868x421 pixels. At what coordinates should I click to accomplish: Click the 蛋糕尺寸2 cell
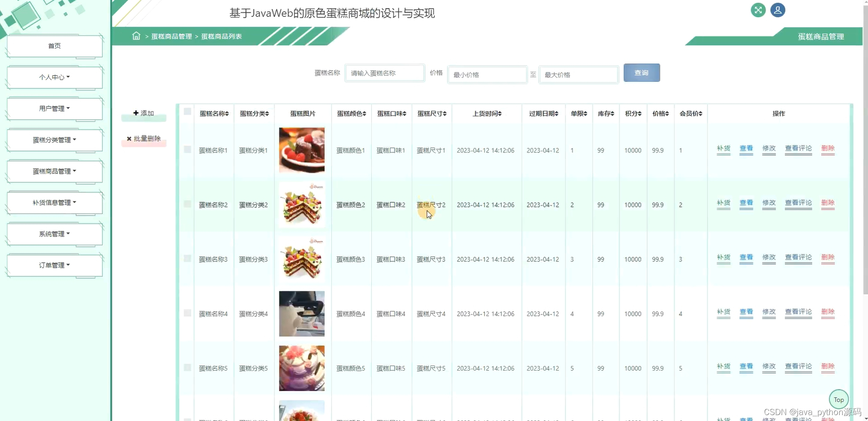point(431,205)
